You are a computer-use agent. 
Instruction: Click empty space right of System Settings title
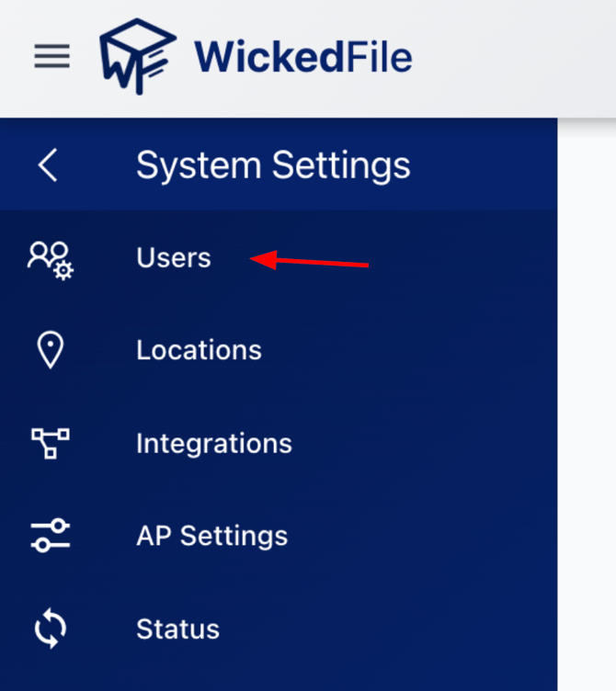(487, 166)
